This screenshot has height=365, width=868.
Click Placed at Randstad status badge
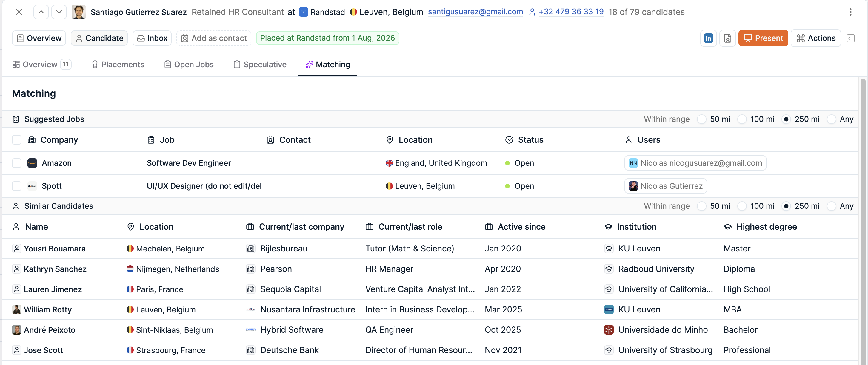tap(327, 38)
